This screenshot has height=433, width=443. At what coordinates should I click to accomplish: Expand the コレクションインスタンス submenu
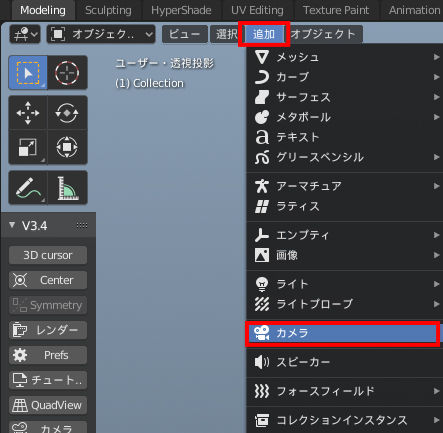click(x=345, y=420)
